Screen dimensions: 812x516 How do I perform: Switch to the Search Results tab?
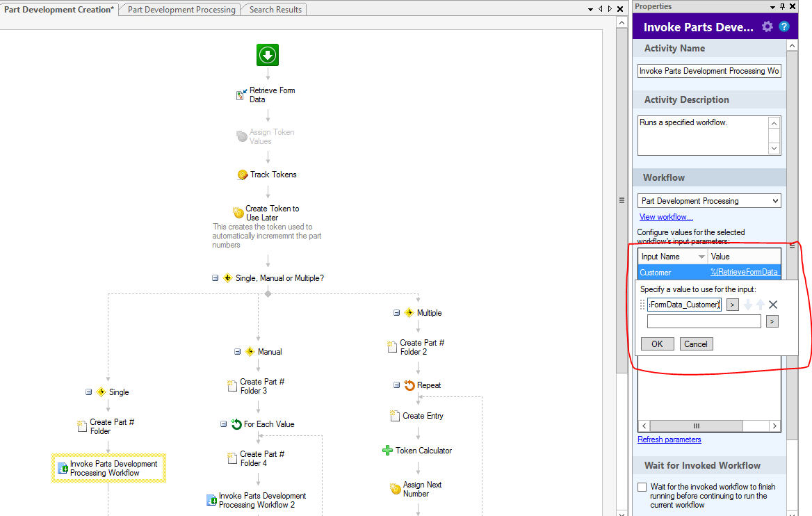pyautogui.click(x=275, y=10)
